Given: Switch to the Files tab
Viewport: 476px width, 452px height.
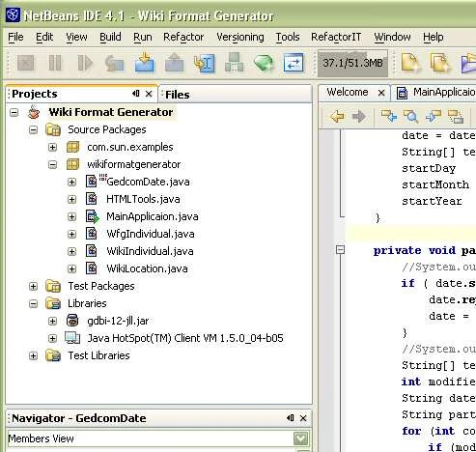Looking at the screenshot, I should coord(177,95).
